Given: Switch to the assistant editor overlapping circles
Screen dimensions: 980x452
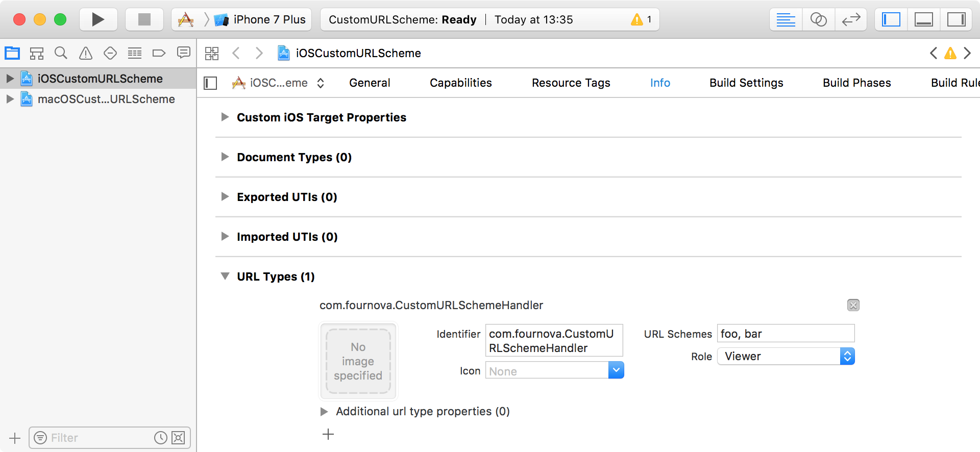Looking at the screenshot, I should tap(819, 19).
